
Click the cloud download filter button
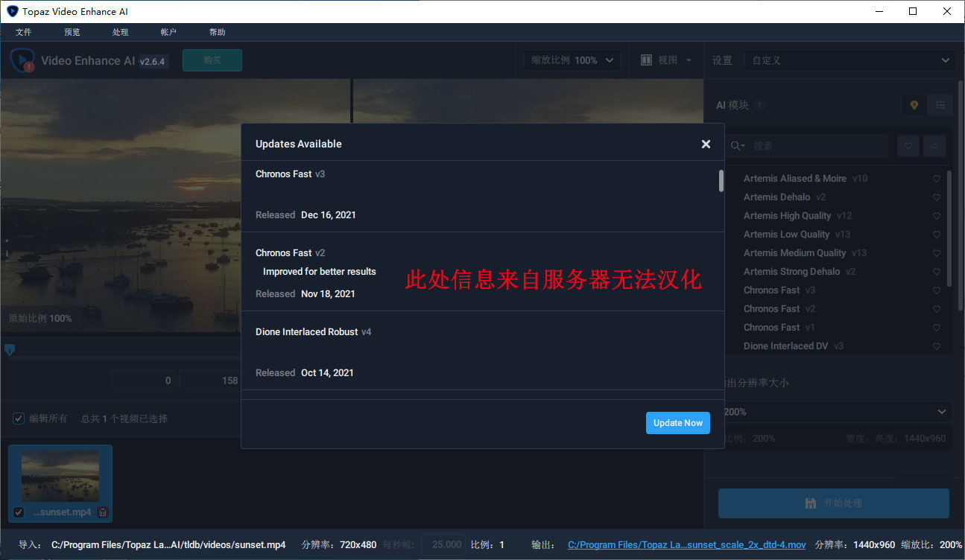934,146
